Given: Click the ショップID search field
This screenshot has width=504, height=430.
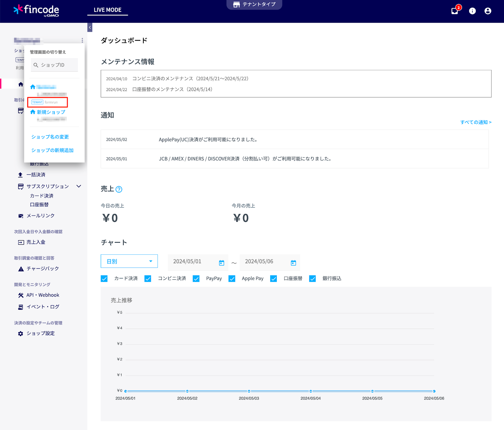Looking at the screenshot, I should [x=54, y=65].
